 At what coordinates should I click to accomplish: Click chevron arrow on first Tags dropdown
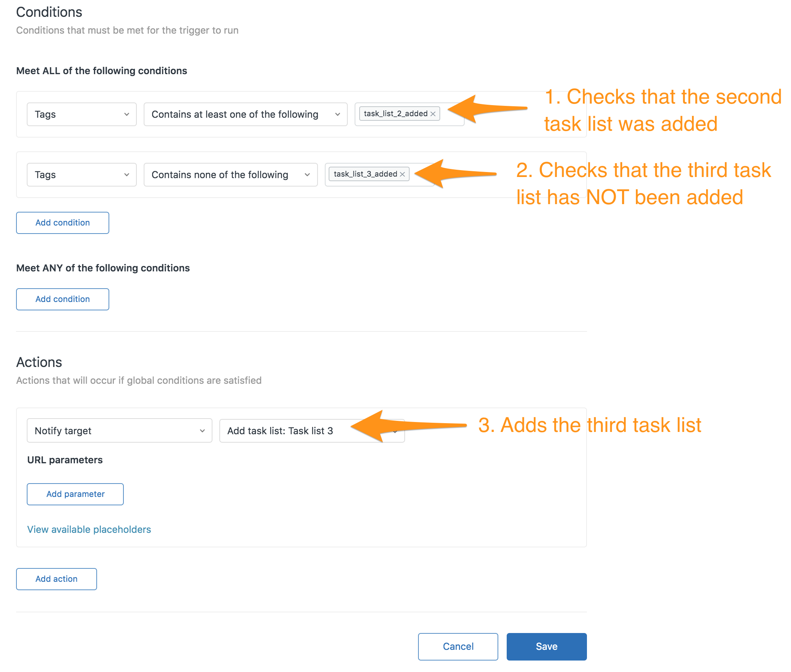(126, 114)
